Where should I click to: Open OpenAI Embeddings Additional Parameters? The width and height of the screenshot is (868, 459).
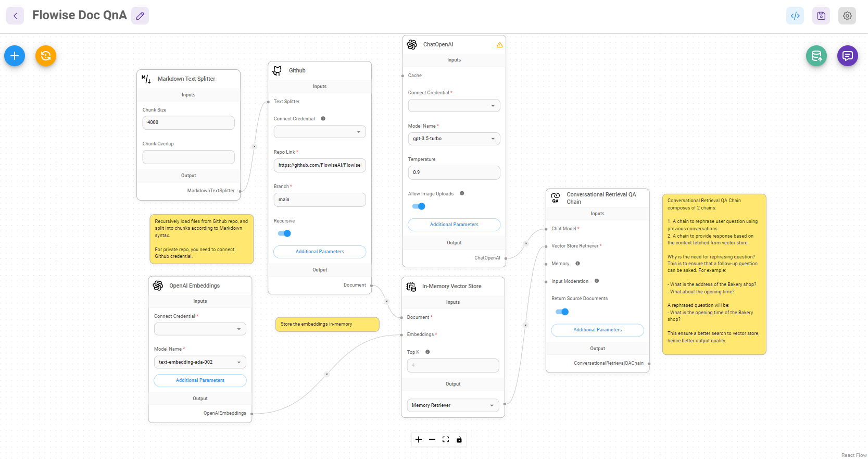pos(200,380)
